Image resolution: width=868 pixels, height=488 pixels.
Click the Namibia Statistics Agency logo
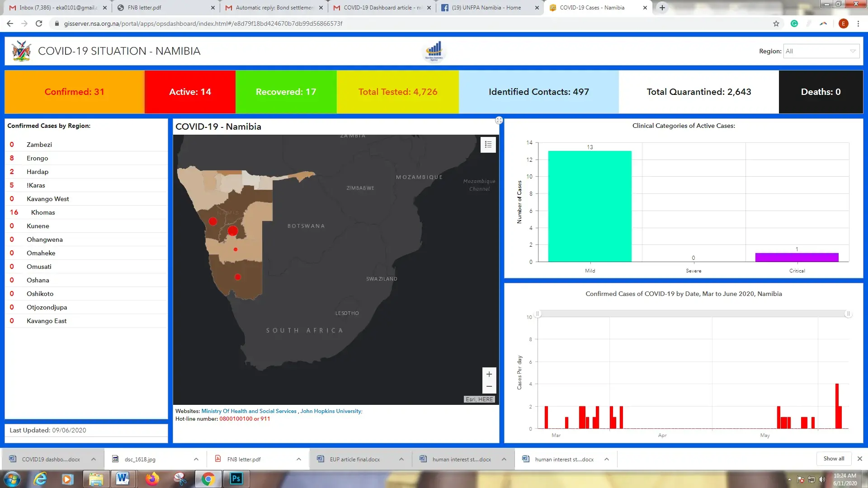434,51
